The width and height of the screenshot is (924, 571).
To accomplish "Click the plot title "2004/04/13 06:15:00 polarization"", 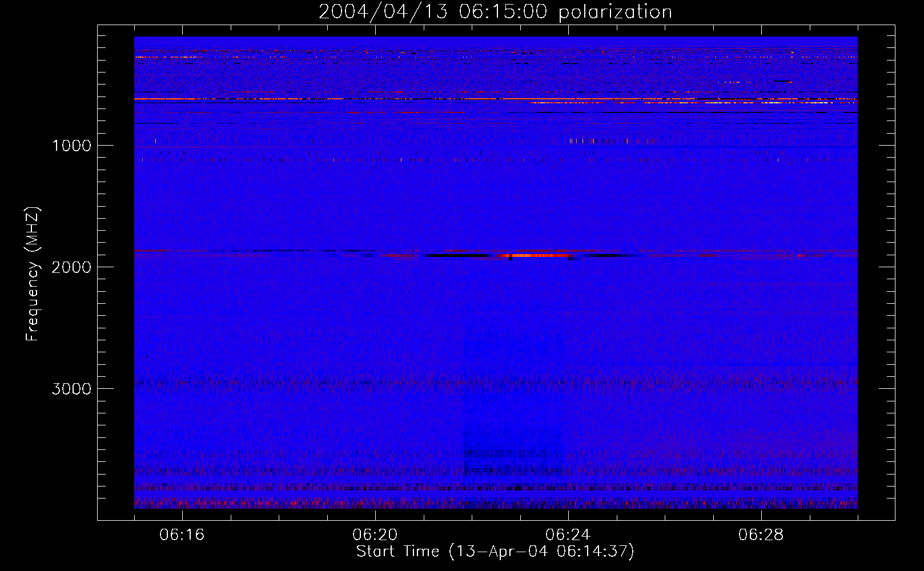I will 495,12.
